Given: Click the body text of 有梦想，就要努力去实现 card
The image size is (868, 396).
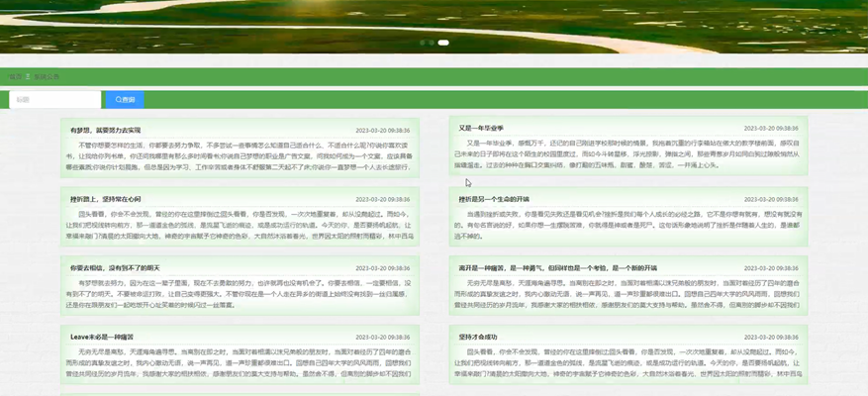Looking at the screenshot, I should coord(240,156).
